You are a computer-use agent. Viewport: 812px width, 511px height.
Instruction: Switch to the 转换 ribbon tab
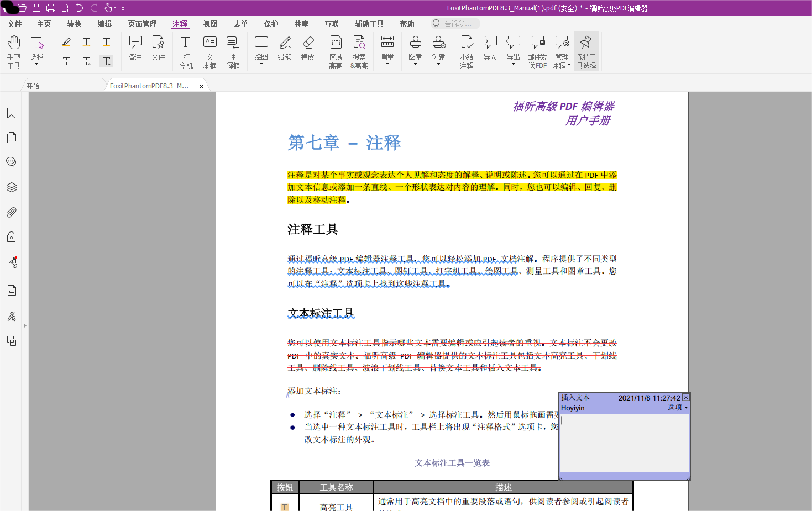[74, 24]
